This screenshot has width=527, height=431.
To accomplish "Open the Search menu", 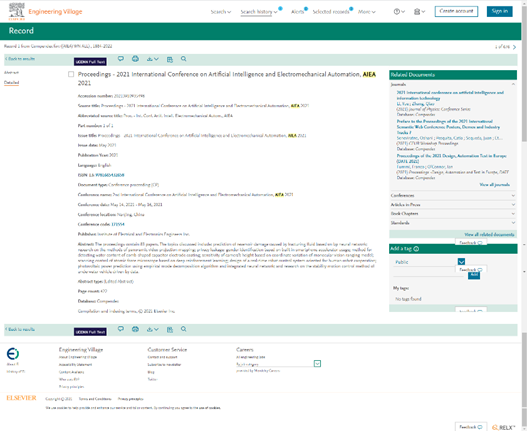I will (221, 12).
